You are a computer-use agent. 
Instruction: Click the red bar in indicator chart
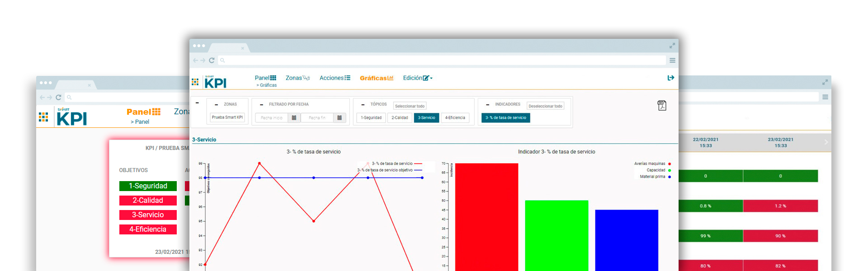coord(486,217)
